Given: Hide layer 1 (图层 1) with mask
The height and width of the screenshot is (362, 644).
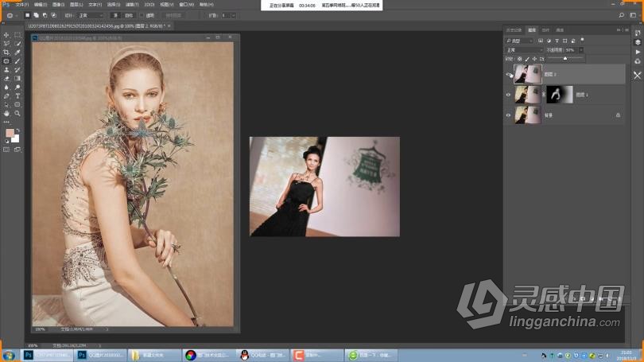Looking at the screenshot, I should [509, 95].
